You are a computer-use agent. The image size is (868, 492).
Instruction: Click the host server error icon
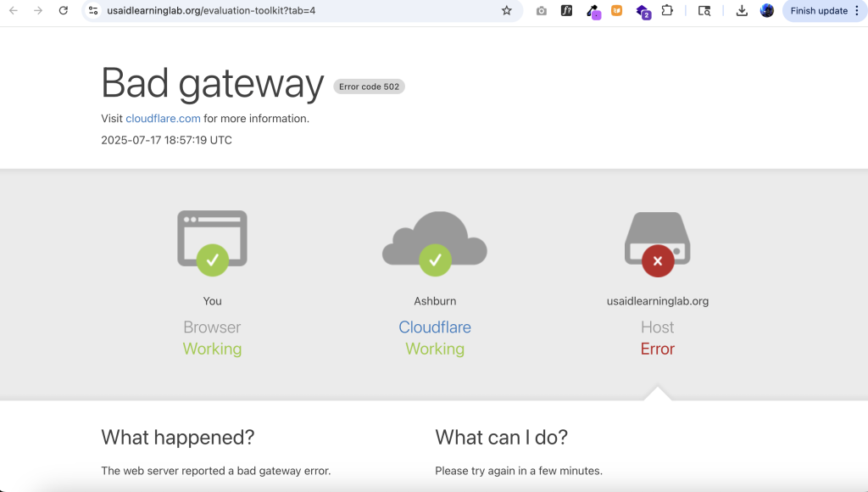pyautogui.click(x=658, y=244)
